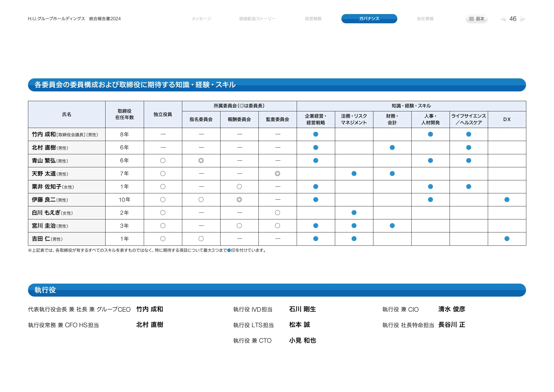554x392 pixels.
Task: Click 北村 直樹's 財務・会計 dot
Action: 392,147
